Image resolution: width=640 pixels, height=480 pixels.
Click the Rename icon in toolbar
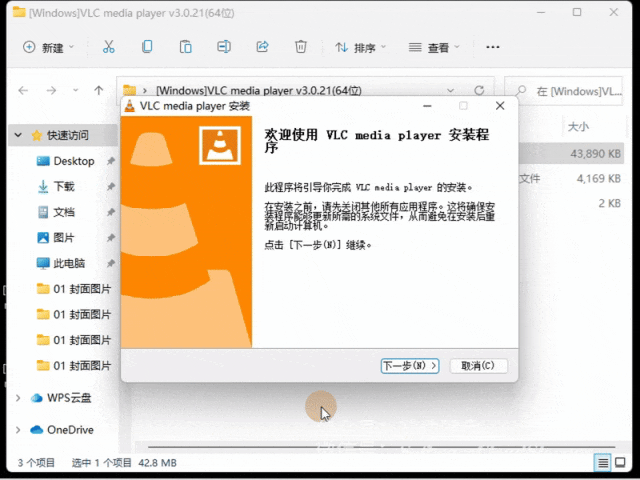(x=224, y=47)
